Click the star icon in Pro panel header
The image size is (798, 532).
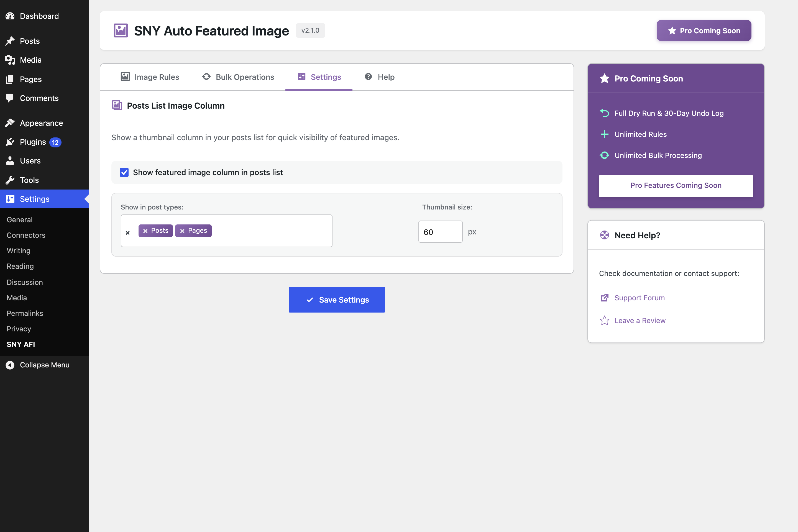click(x=605, y=78)
